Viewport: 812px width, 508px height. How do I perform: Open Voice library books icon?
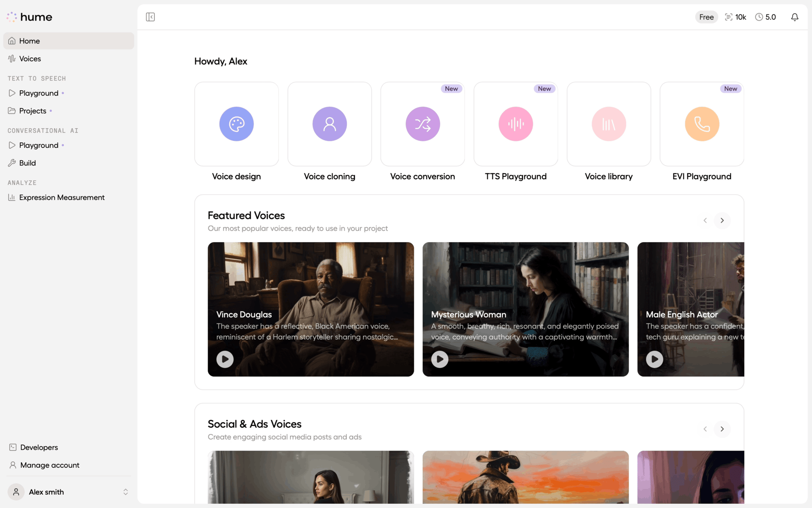(609, 124)
